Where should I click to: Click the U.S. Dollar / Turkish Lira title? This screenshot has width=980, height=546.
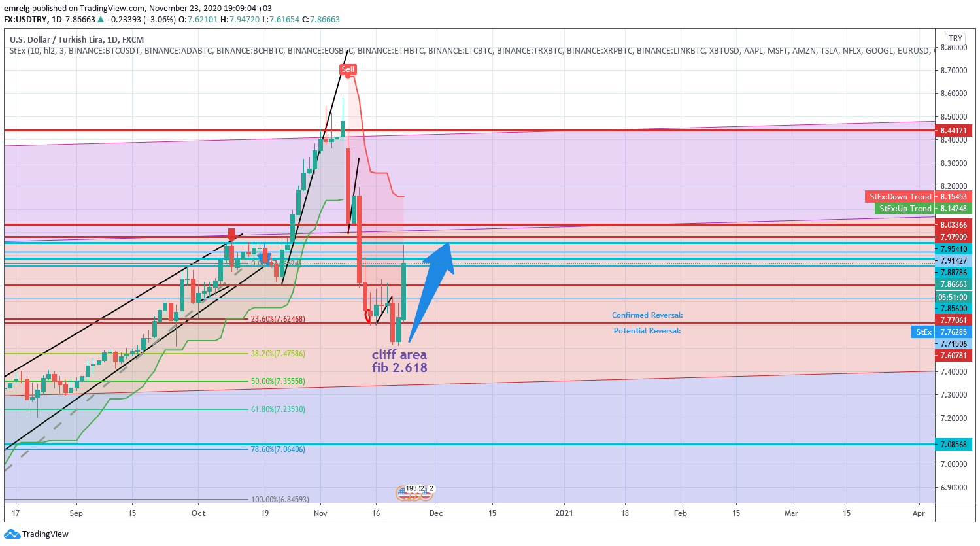(x=76, y=40)
